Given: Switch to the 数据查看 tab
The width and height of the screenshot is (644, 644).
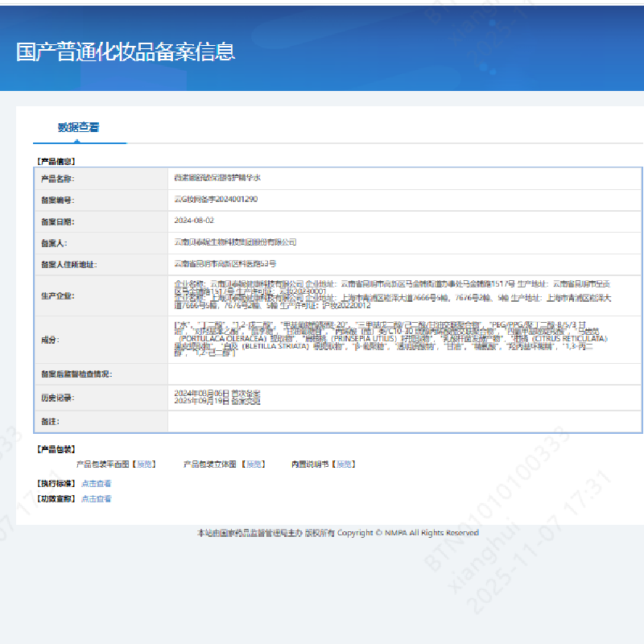Looking at the screenshot, I should coord(79,127).
